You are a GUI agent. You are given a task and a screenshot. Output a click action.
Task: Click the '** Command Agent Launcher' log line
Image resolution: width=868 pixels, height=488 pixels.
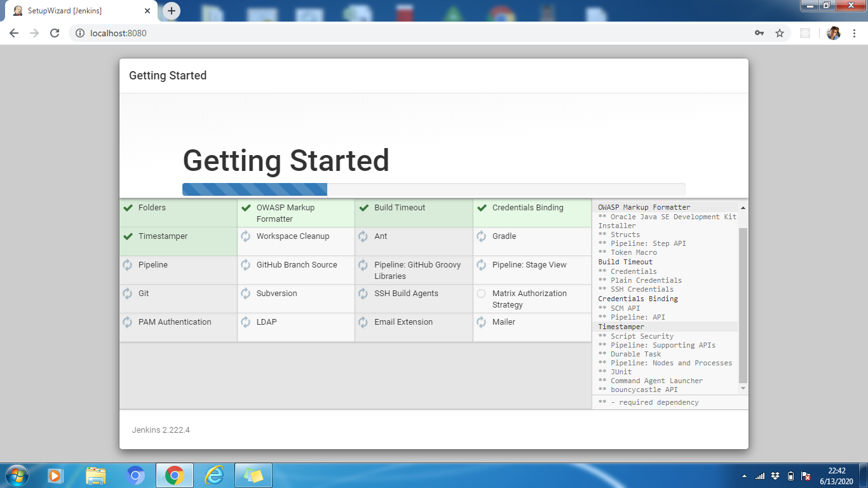point(651,381)
